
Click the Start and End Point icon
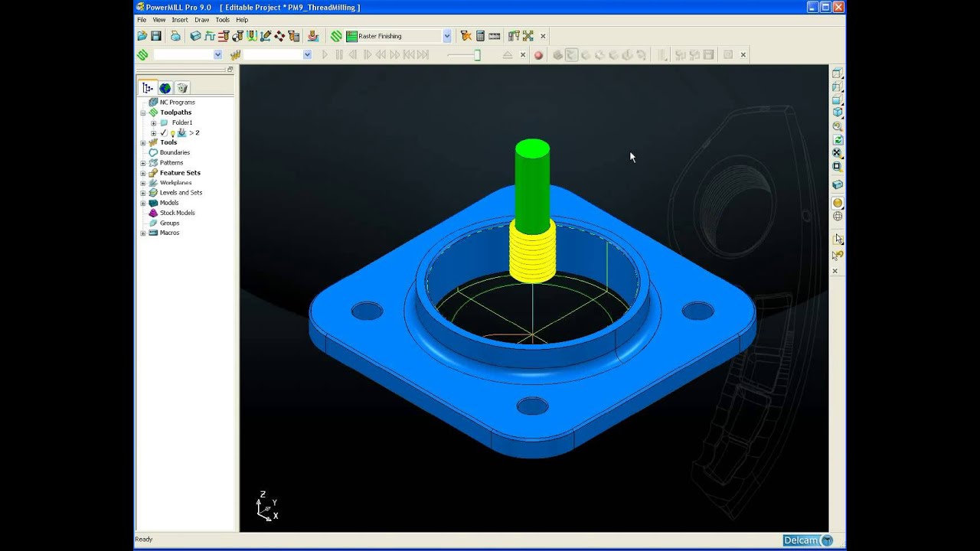click(237, 36)
